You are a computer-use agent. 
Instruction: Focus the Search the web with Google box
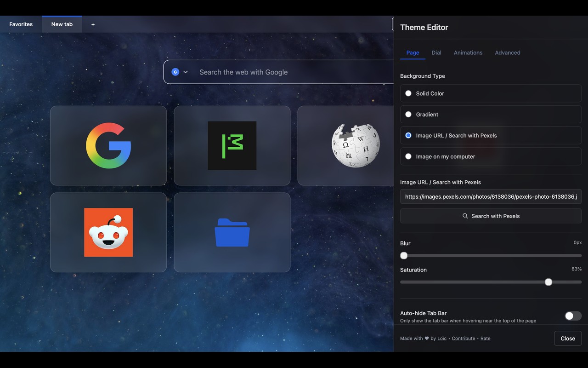[x=279, y=72]
